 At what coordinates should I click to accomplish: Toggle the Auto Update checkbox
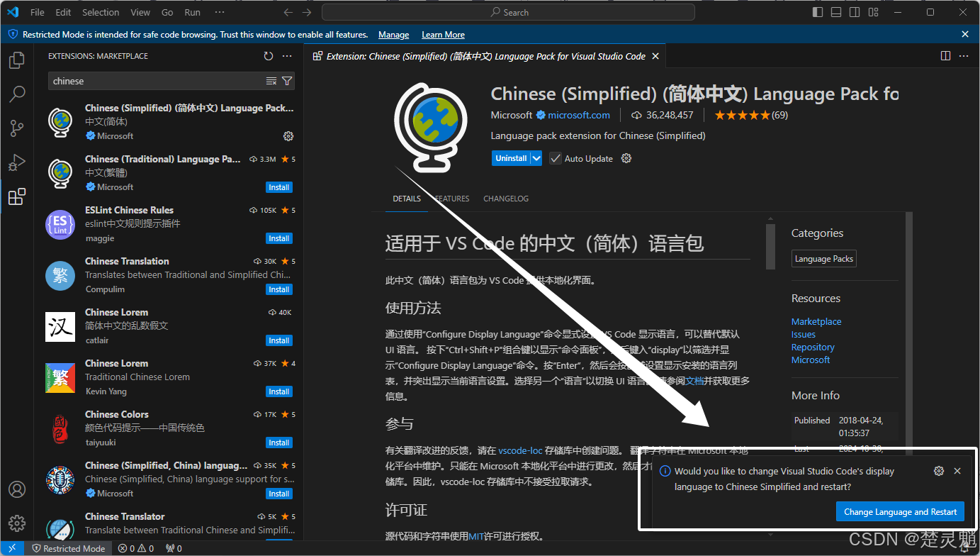(x=556, y=159)
